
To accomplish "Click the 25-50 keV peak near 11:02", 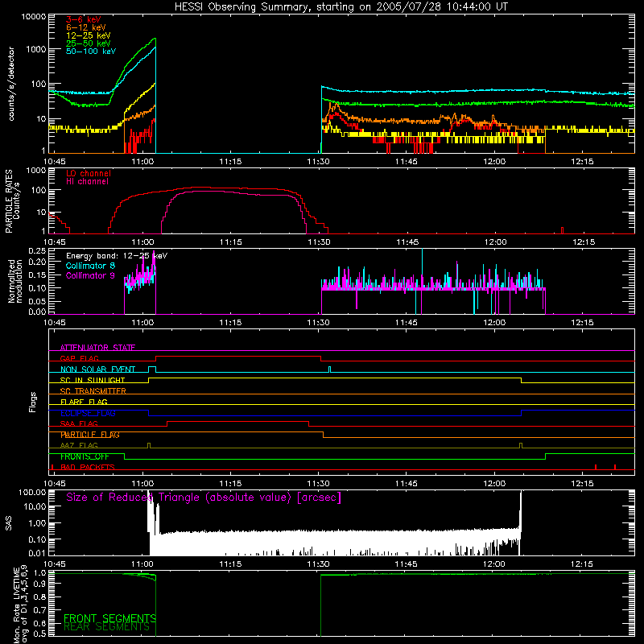I will (155, 39).
